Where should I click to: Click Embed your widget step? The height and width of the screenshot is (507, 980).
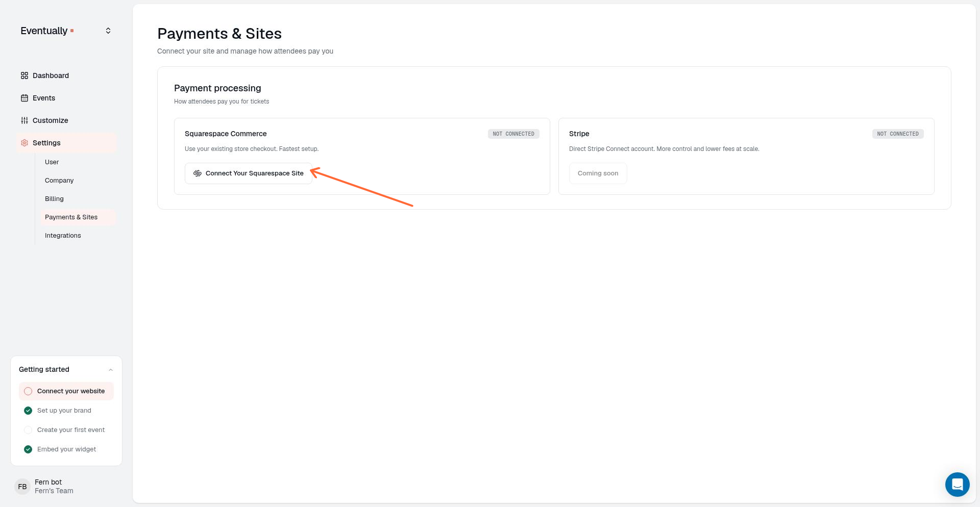pos(66,449)
